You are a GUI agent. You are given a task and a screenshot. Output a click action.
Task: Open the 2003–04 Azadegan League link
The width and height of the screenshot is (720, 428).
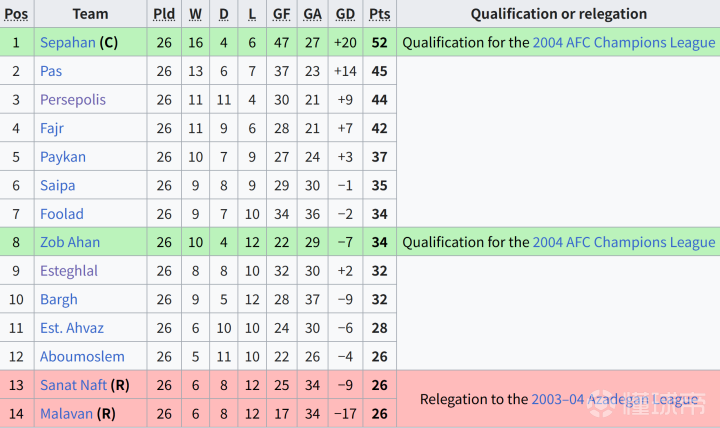coord(614,400)
